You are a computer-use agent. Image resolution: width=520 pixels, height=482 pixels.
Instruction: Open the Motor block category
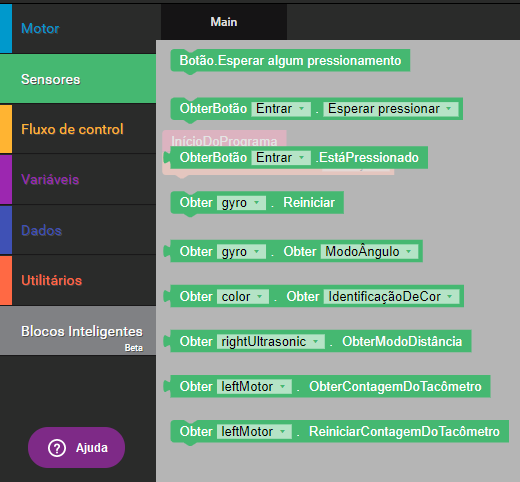coord(78,28)
